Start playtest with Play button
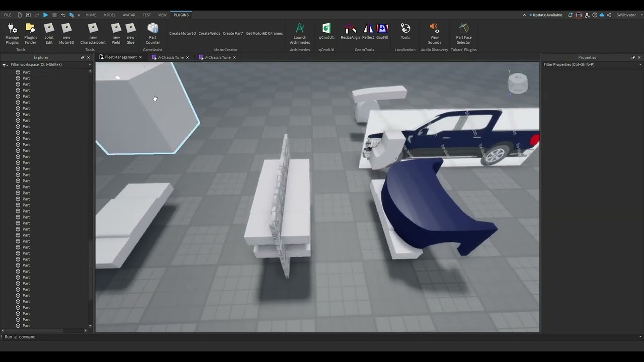Image resolution: width=644 pixels, height=362 pixels. (45, 15)
